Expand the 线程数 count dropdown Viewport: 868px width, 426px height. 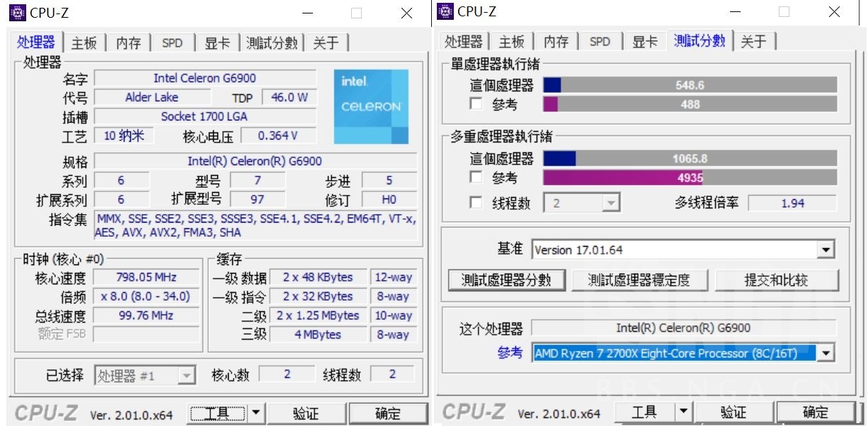coord(611,203)
